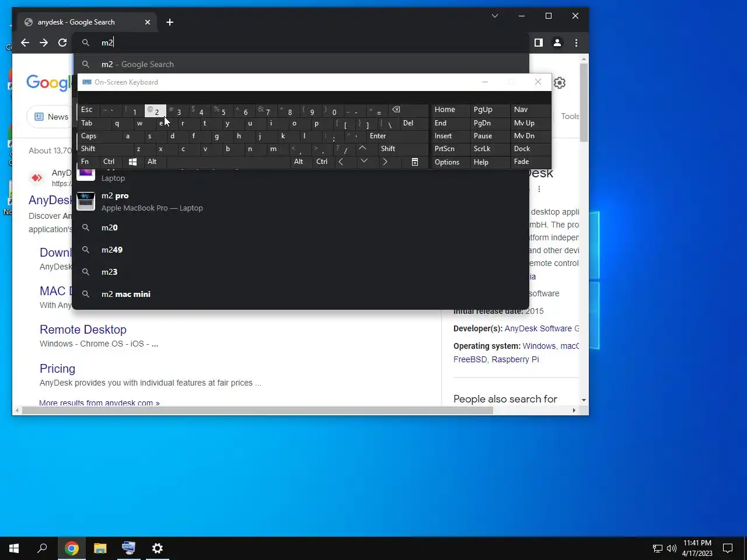This screenshot has width=747, height=560.
Task: Open Google settings gear icon
Action: pyautogui.click(x=560, y=83)
